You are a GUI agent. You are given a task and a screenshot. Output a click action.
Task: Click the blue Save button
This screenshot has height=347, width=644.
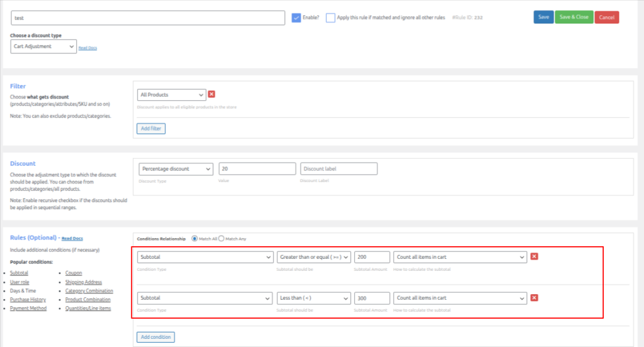coord(543,17)
